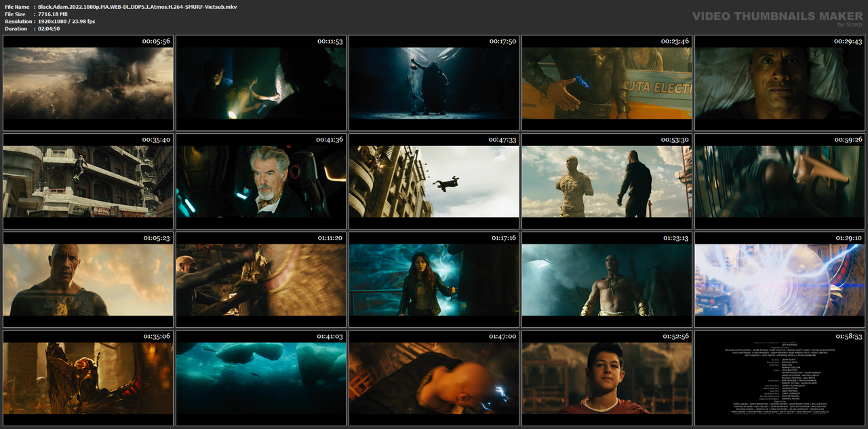868x429 pixels.
Task: Open the thumbnail at 00:59:26
Action: pos(780,181)
